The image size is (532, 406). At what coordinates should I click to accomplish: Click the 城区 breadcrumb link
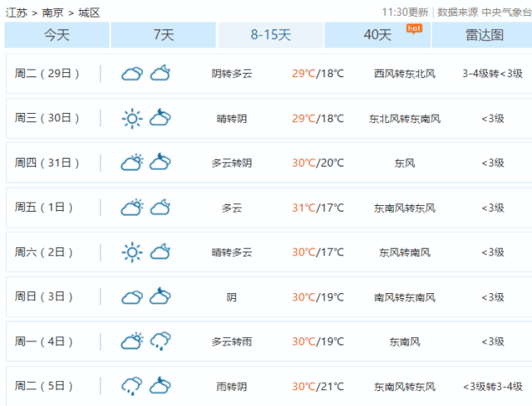point(89,12)
